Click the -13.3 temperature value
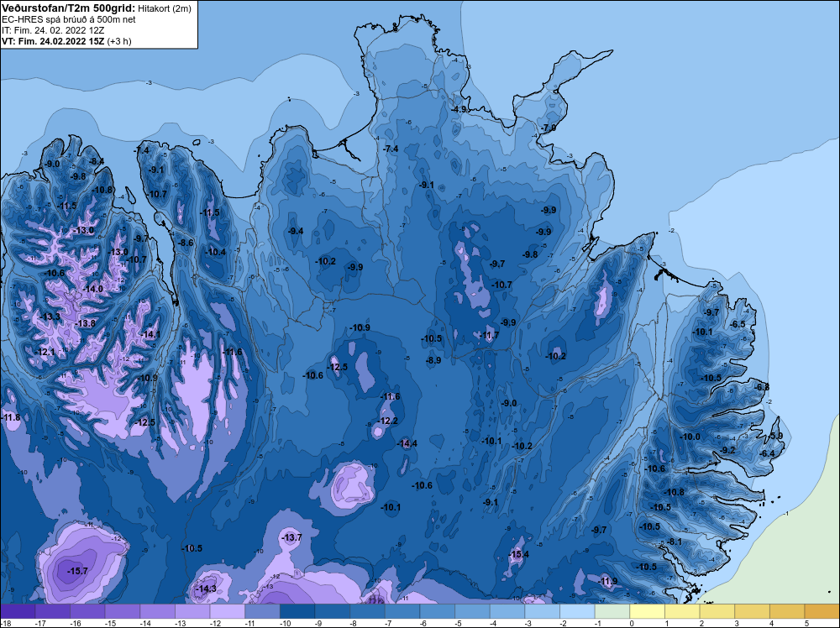The image size is (840, 628). point(50,317)
